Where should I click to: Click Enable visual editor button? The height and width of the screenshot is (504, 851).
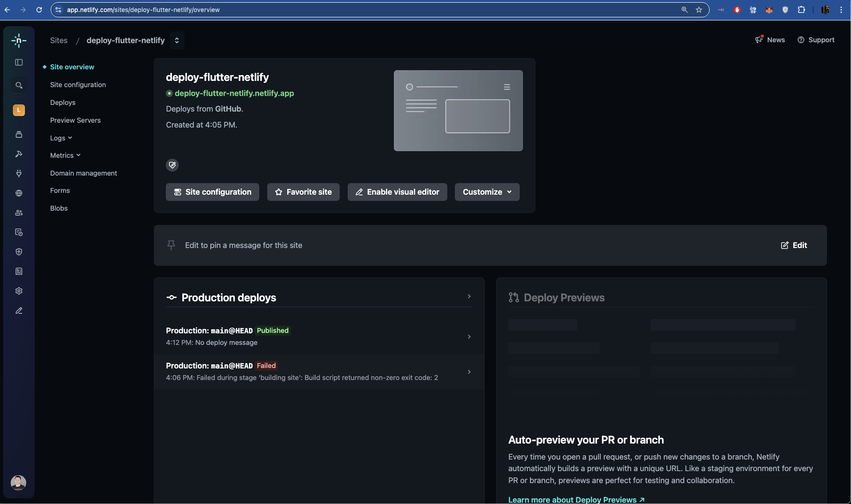(x=397, y=192)
